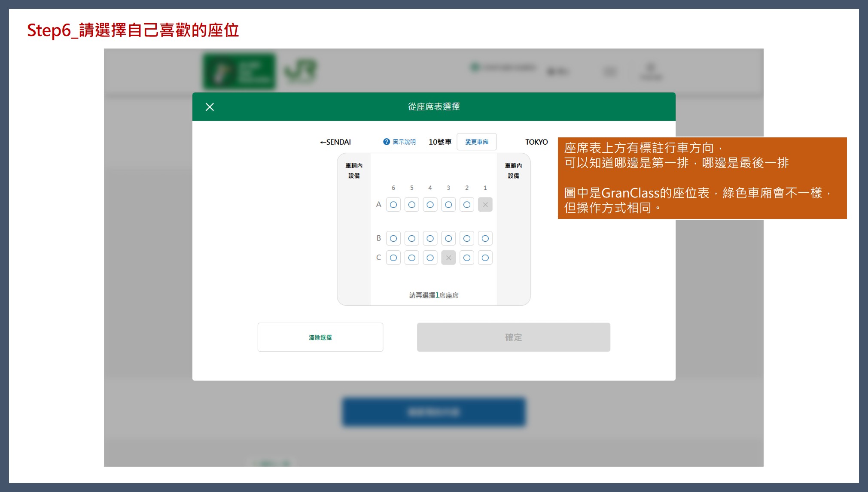Open 變更車廂 to change car

[x=476, y=142]
